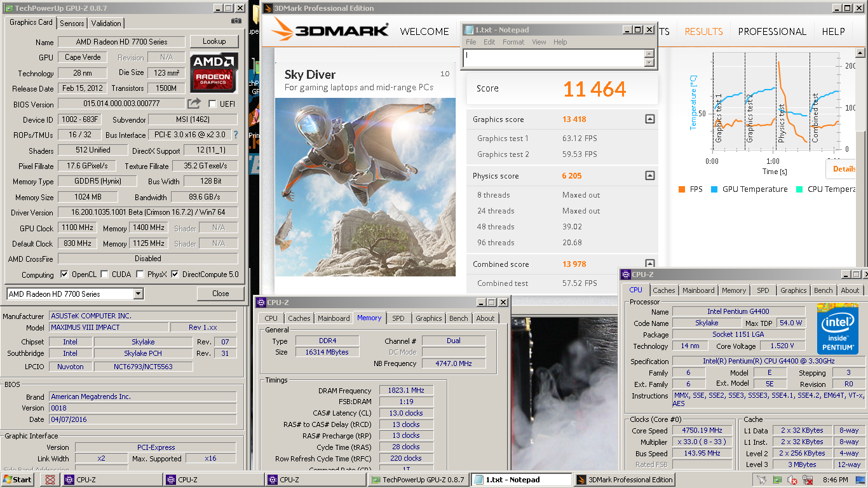
Task: Switch to 3DMark Professional Edition taskbar button
Action: tap(624, 480)
